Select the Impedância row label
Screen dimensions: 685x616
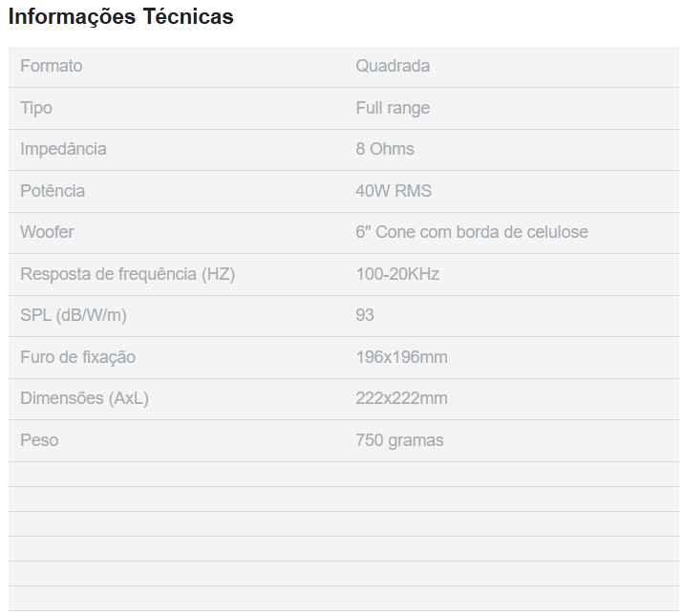tap(63, 149)
